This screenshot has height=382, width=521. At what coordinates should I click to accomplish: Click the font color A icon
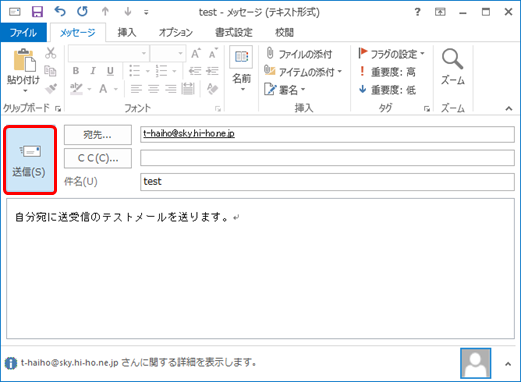point(103,89)
